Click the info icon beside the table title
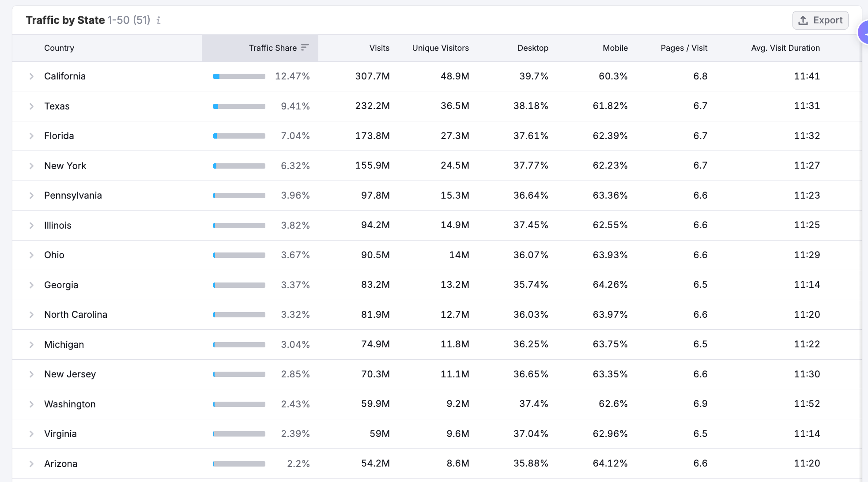This screenshot has width=868, height=482. click(159, 20)
